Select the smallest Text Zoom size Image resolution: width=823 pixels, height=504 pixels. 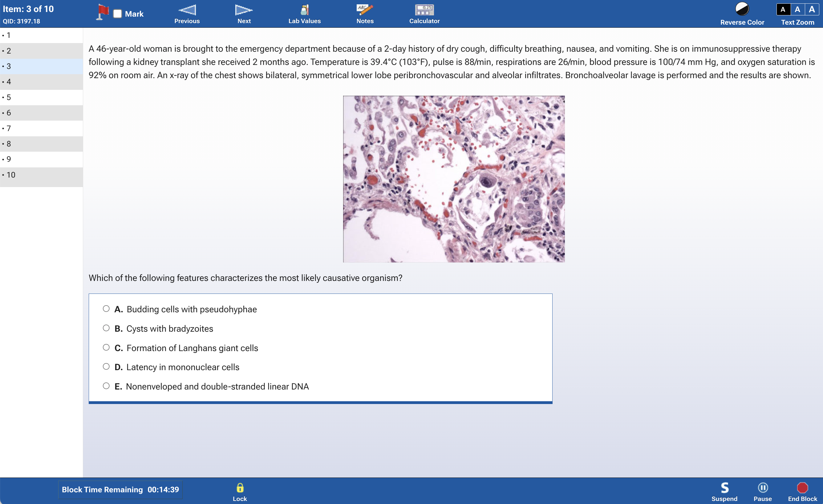(783, 9)
